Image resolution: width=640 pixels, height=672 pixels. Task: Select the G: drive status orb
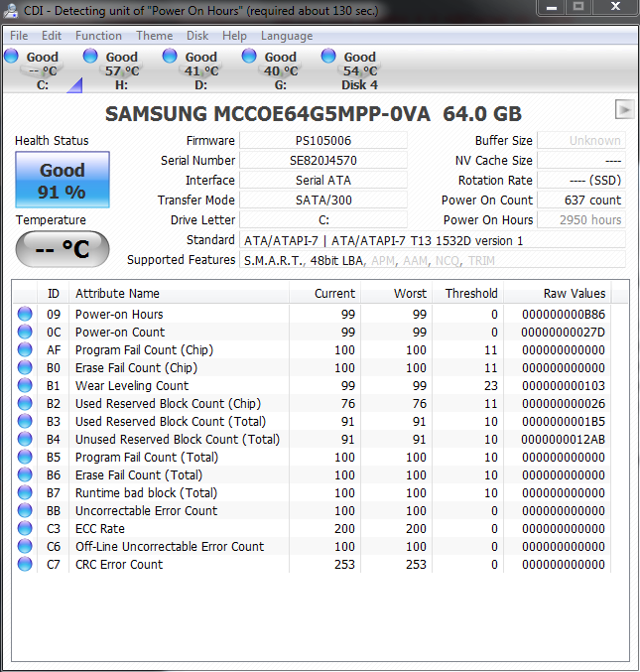[249, 56]
